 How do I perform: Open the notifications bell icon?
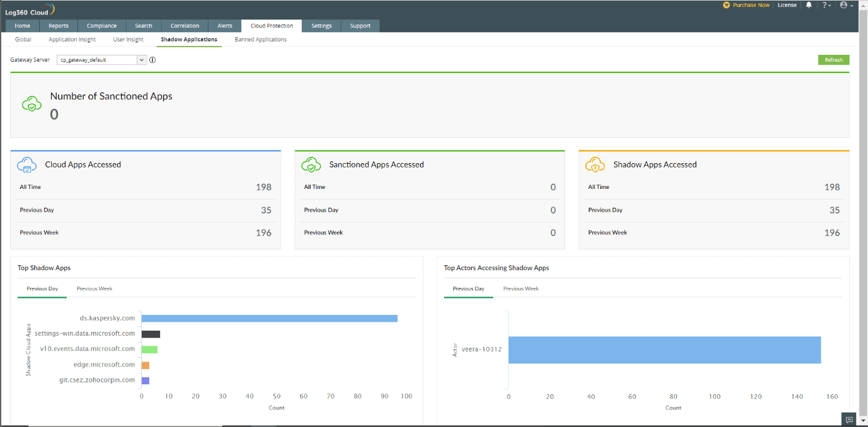point(809,5)
